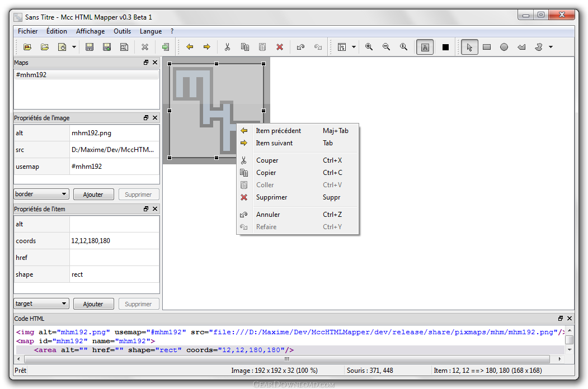Image resolution: width=588 pixels, height=389 pixels.
Task: Click the zoom 1:1 magnifier icon
Action: point(404,47)
